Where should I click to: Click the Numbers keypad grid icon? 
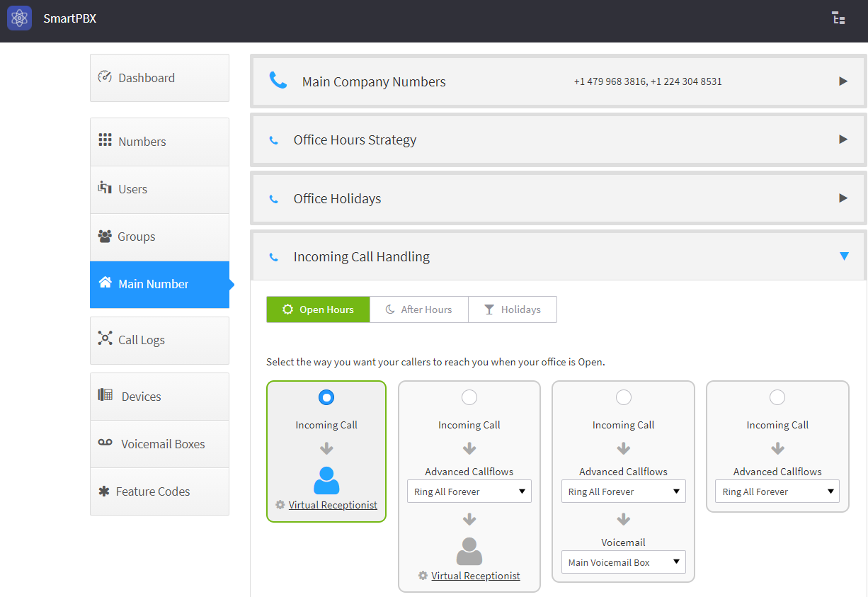(x=105, y=140)
